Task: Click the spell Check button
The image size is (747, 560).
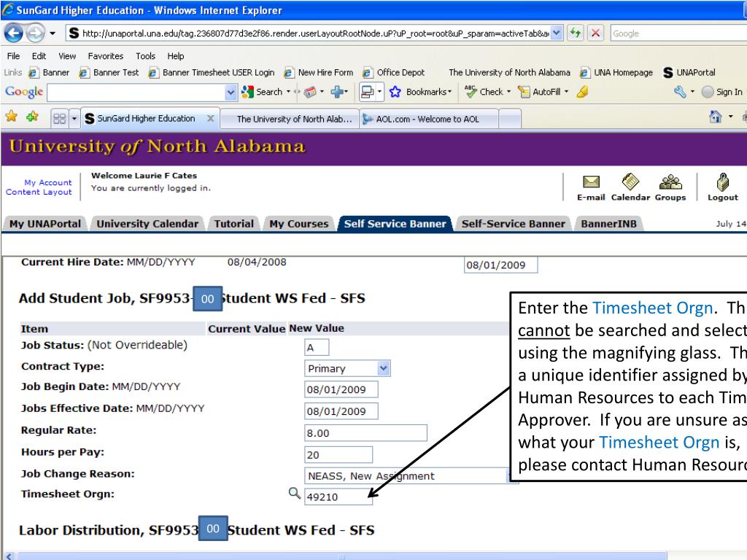Action: 487,91
